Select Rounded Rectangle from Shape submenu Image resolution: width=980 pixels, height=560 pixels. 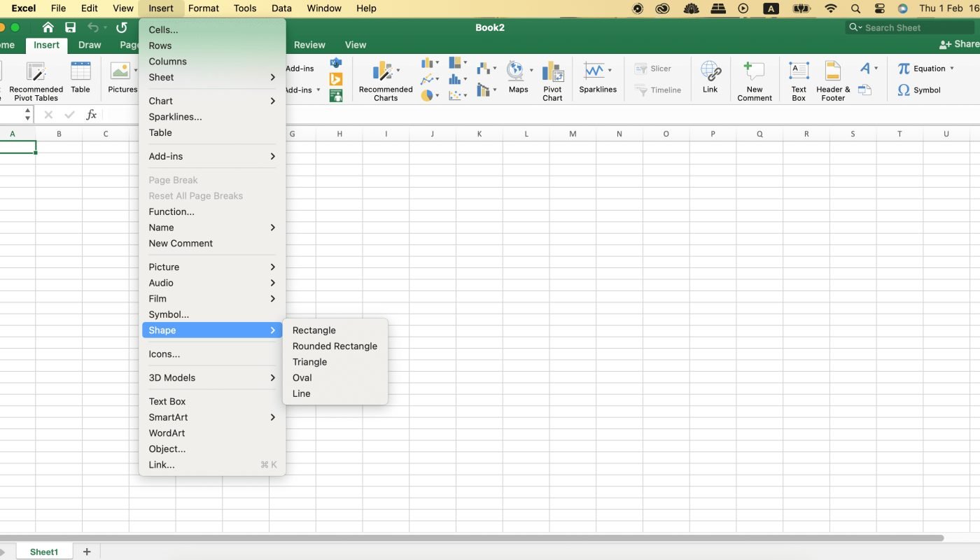[x=335, y=346]
